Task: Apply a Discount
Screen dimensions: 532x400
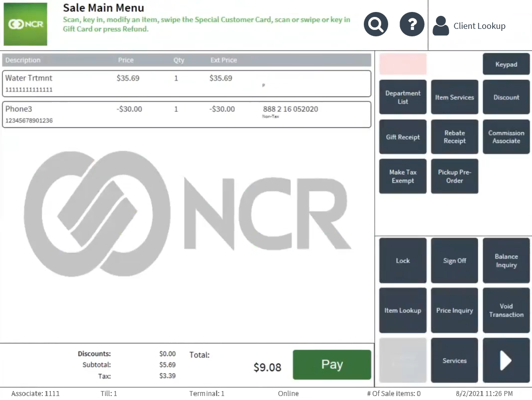Action: point(506,97)
